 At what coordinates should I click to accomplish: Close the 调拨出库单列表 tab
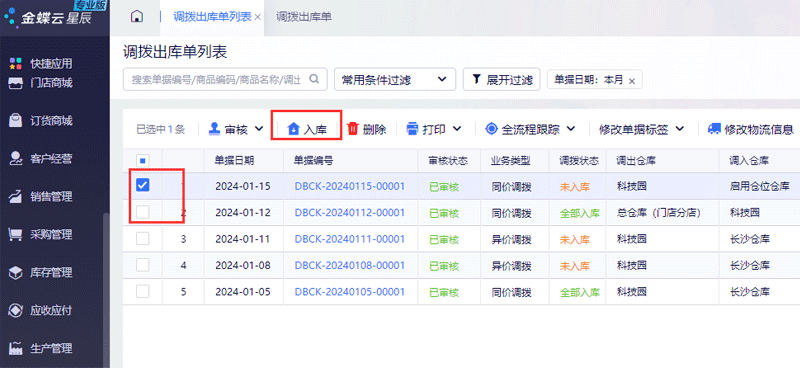(258, 17)
